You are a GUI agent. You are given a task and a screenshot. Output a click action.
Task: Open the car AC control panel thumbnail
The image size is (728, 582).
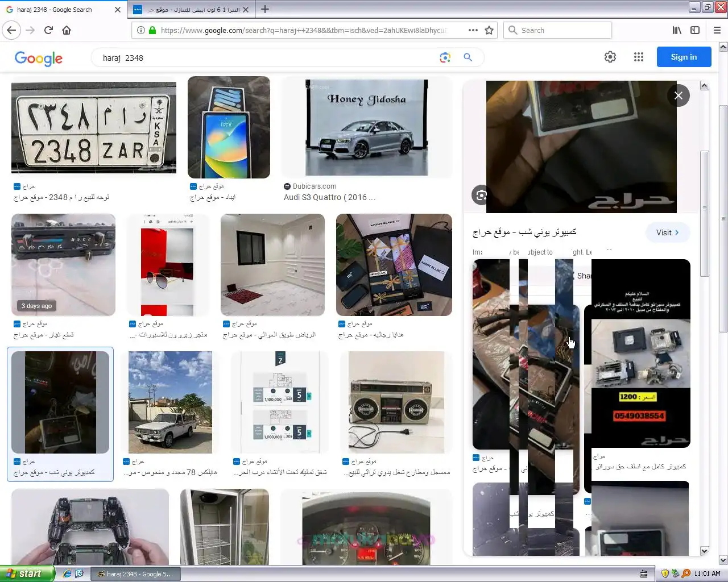pyautogui.click(x=63, y=265)
